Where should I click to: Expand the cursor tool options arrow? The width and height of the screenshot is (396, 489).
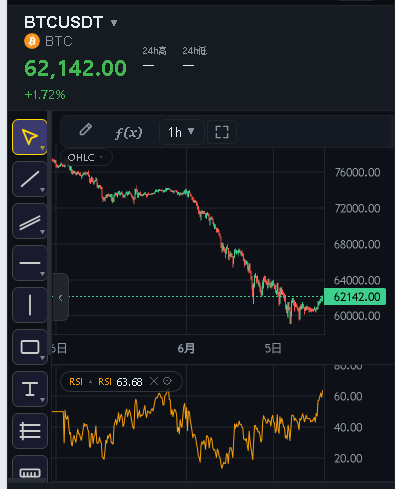tap(42, 148)
